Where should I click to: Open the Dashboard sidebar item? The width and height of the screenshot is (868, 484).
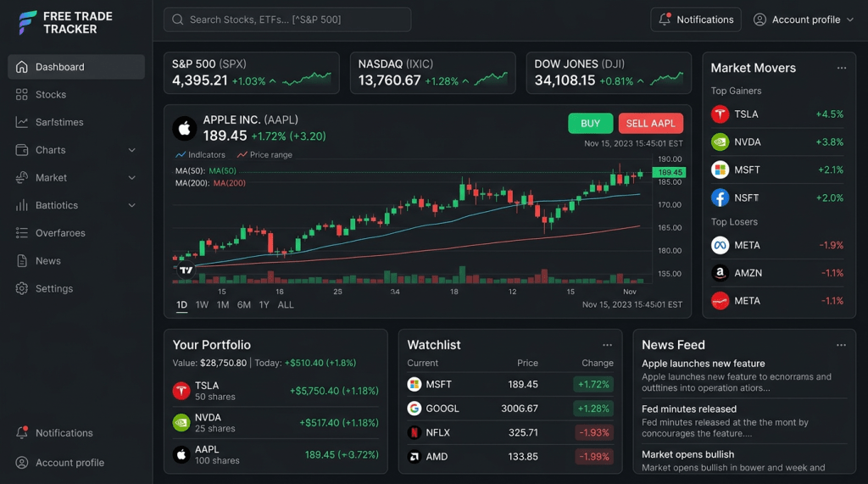(x=76, y=67)
